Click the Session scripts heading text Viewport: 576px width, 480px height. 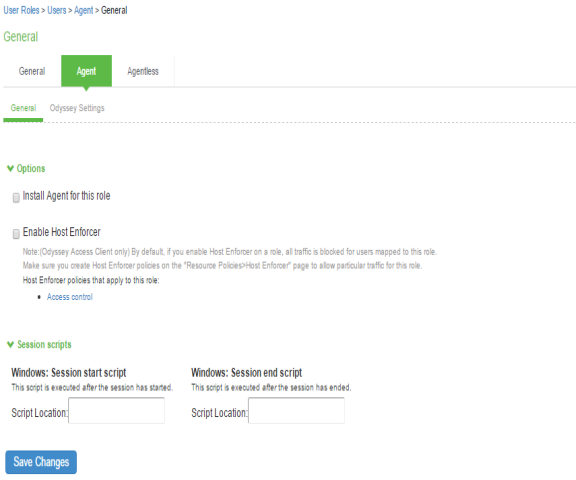pyautogui.click(x=44, y=344)
